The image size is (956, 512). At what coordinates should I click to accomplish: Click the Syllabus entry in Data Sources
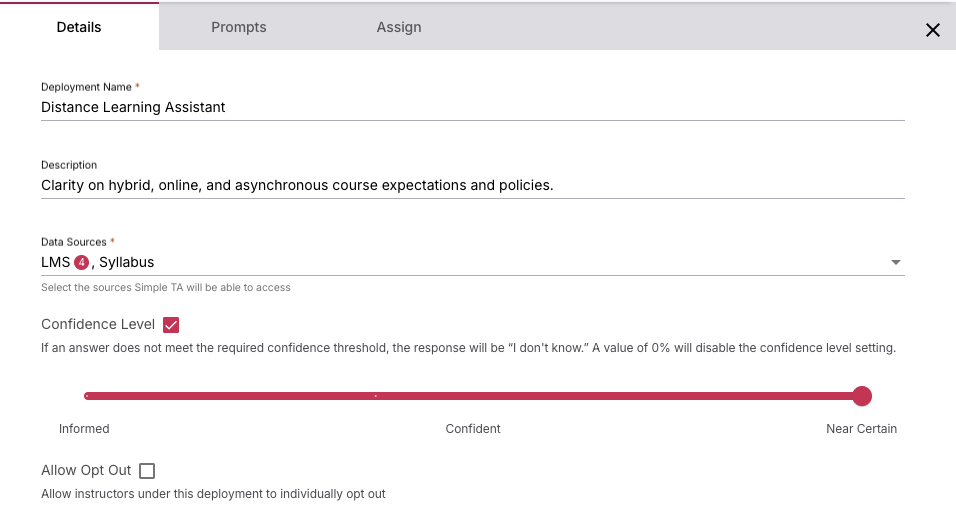[x=127, y=263]
